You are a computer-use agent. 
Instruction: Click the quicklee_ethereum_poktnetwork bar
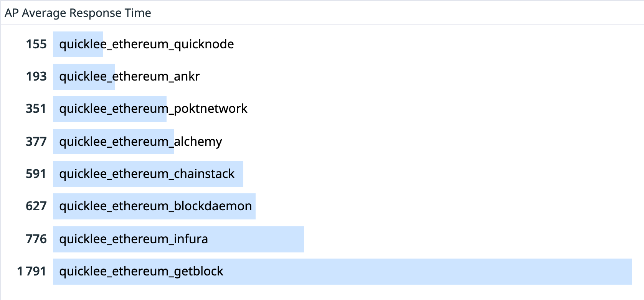pyautogui.click(x=110, y=109)
